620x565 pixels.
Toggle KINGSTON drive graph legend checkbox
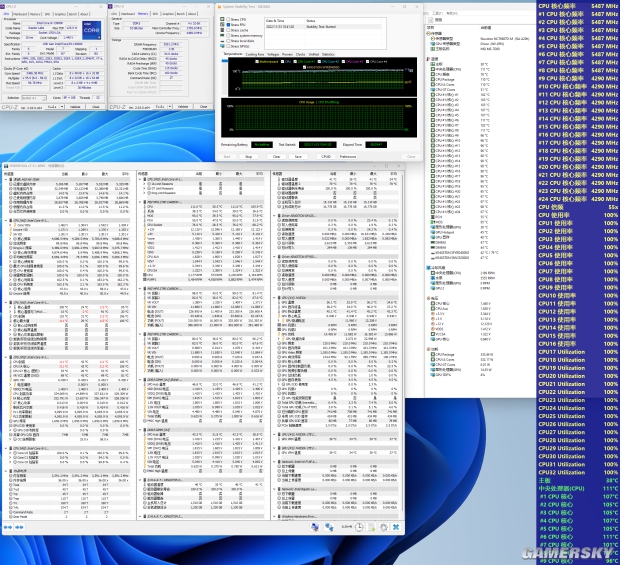(x=304, y=67)
